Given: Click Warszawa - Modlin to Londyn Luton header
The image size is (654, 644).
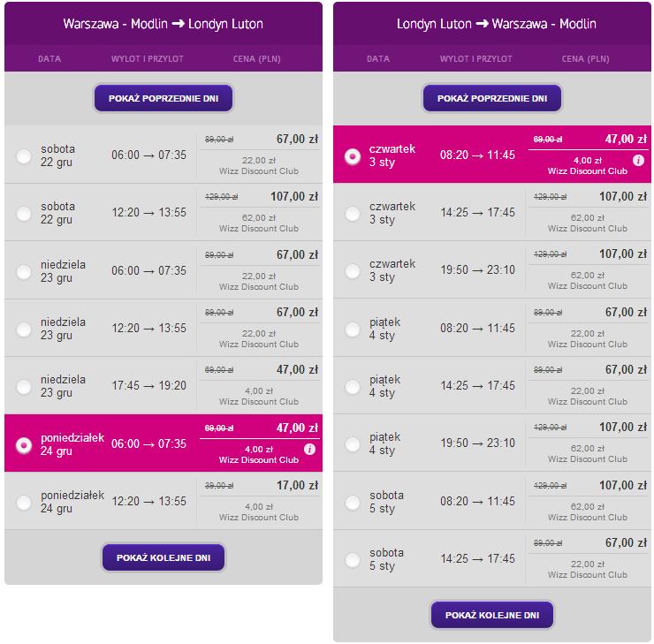Looking at the screenshot, I should coord(163,24).
